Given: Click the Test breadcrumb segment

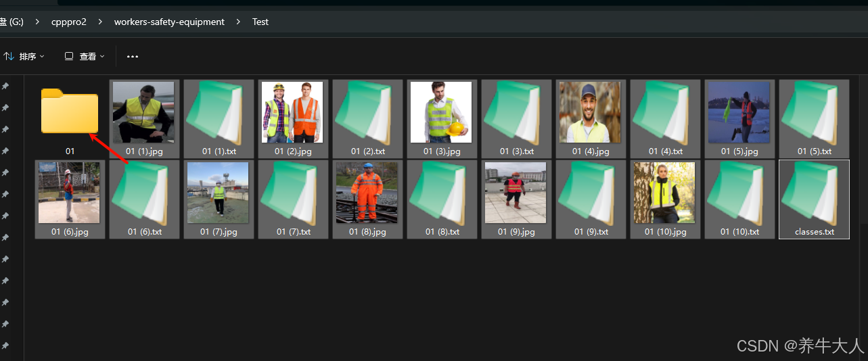Looking at the screenshot, I should pos(260,22).
